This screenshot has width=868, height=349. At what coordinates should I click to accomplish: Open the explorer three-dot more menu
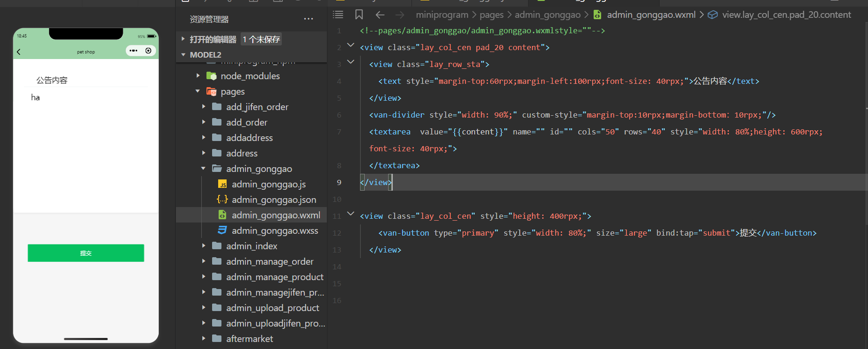308,19
